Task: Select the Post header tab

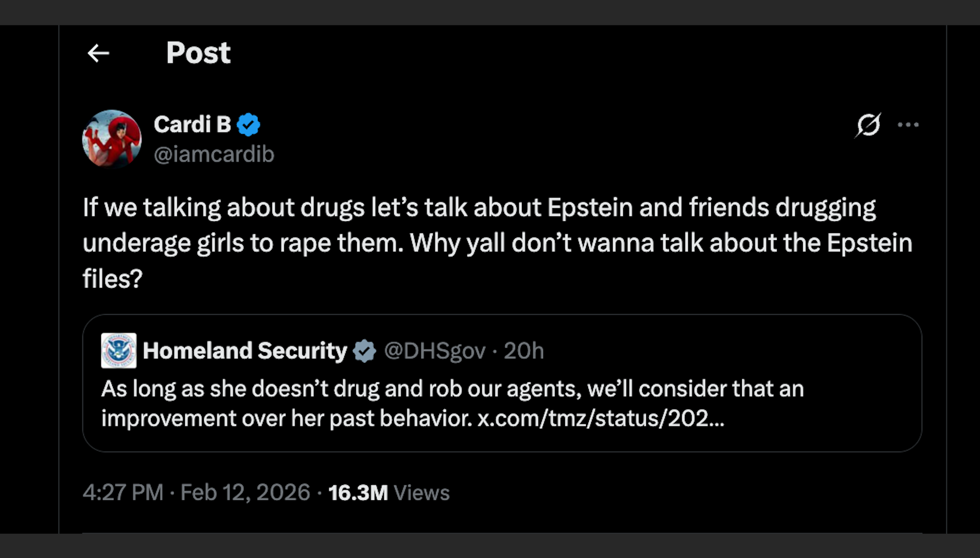Action: [x=199, y=52]
